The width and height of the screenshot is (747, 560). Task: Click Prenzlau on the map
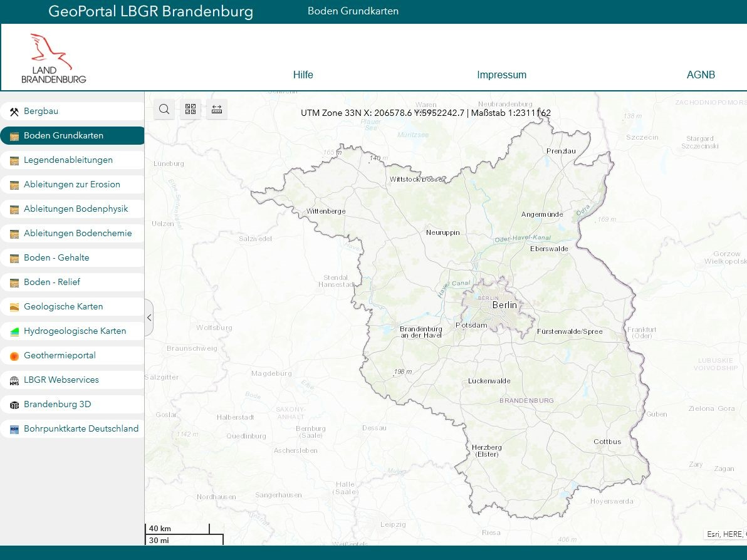[561, 151]
